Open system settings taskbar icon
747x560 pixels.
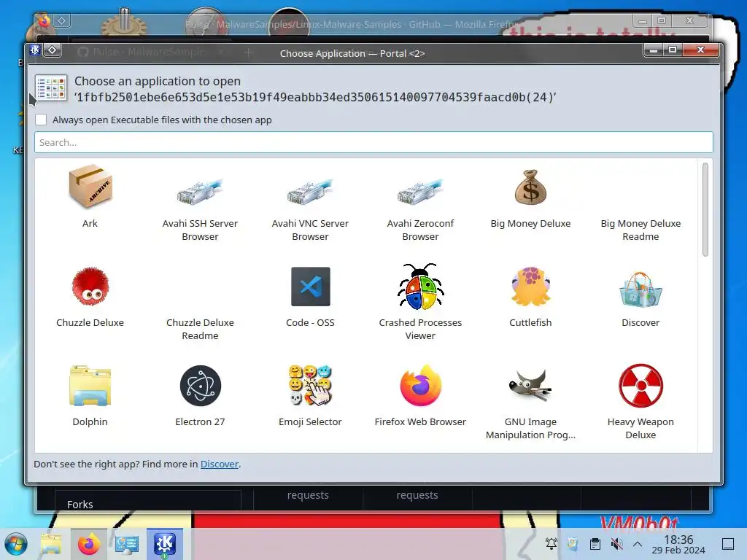127,544
